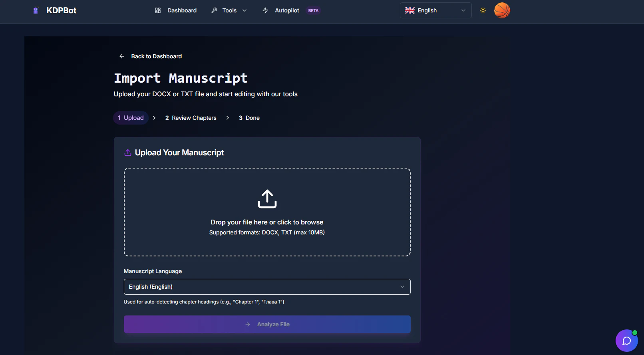
Task: Select step 2 Review Chapters
Action: tap(191, 118)
